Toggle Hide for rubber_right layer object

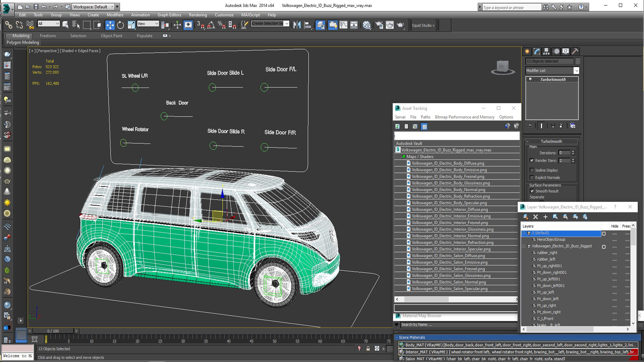pyautogui.click(x=614, y=253)
